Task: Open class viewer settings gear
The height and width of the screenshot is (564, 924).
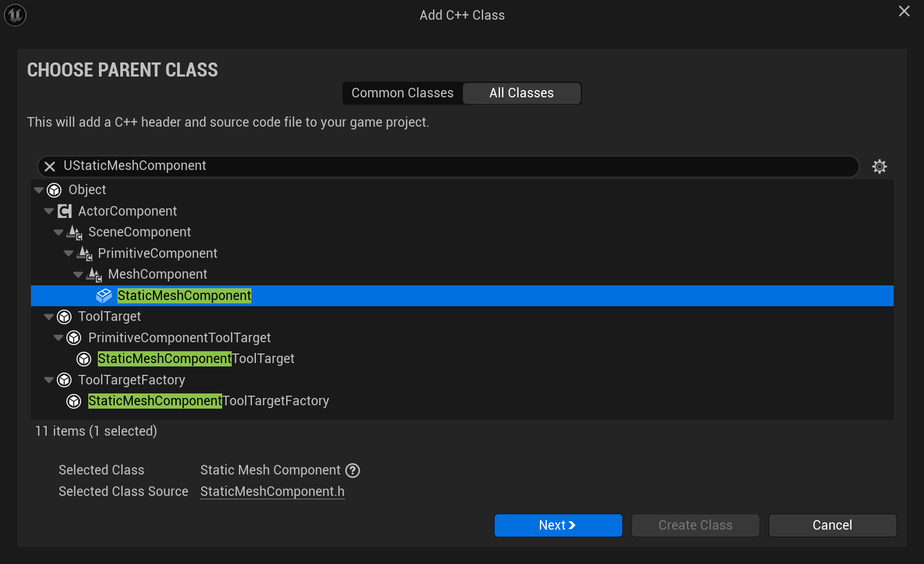Action: click(879, 167)
